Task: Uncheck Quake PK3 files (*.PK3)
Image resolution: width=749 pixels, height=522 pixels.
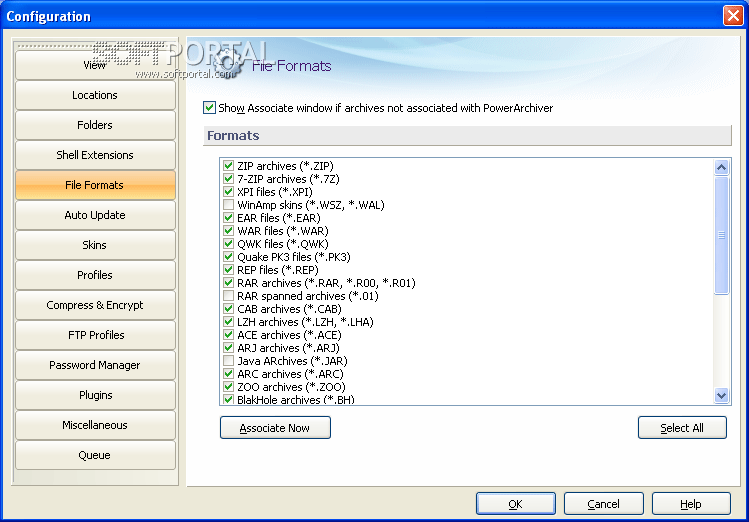Action: click(228, 257)
